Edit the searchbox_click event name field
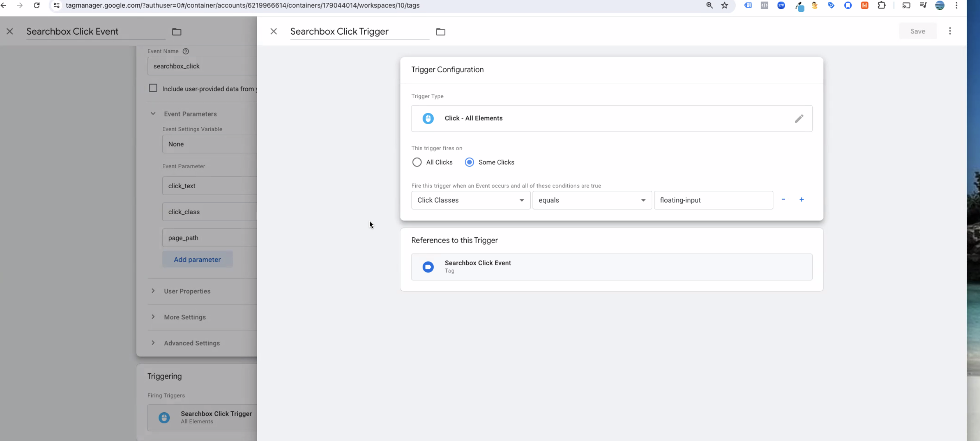This screenshot has height=441, width=980. (x=202, y=66)
